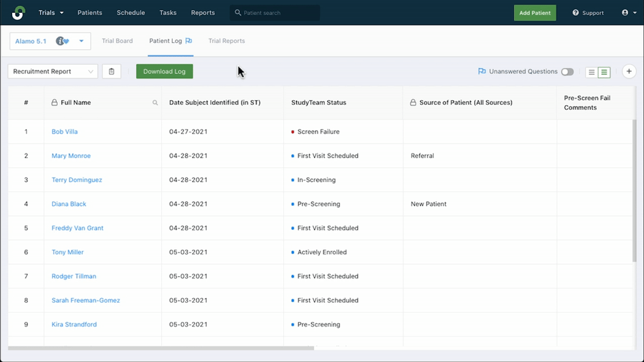Open Schedule in top navigation
The height and width of the screenshot is (362, 644).
[131, 12]
